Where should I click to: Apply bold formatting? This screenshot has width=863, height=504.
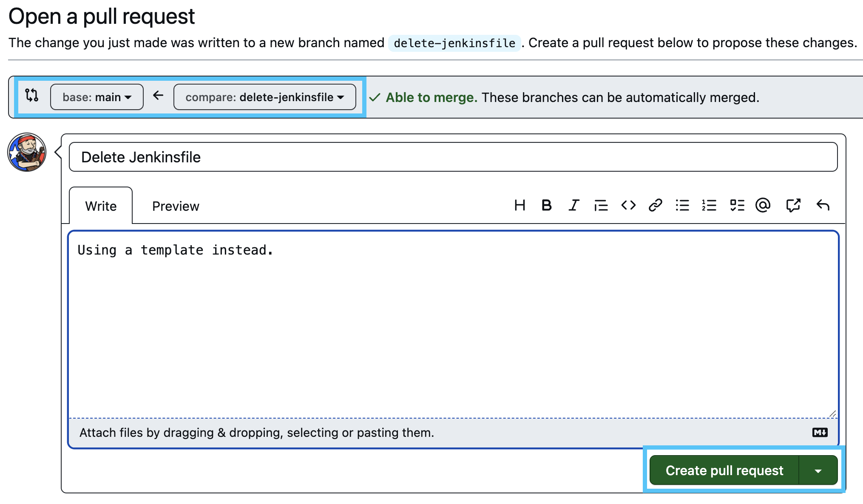click(x=547, y=206)
